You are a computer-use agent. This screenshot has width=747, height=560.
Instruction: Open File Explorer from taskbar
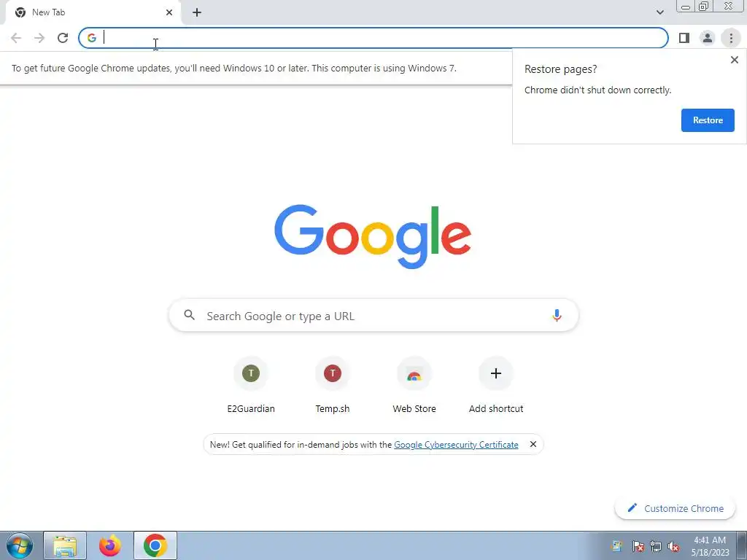tap(65, 545)
